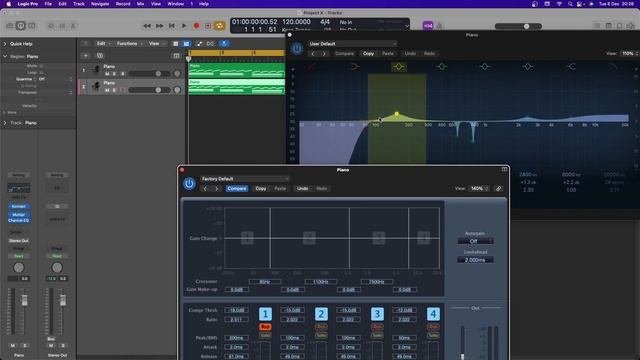Click Undo in the Multipressor header

(302, 189)
